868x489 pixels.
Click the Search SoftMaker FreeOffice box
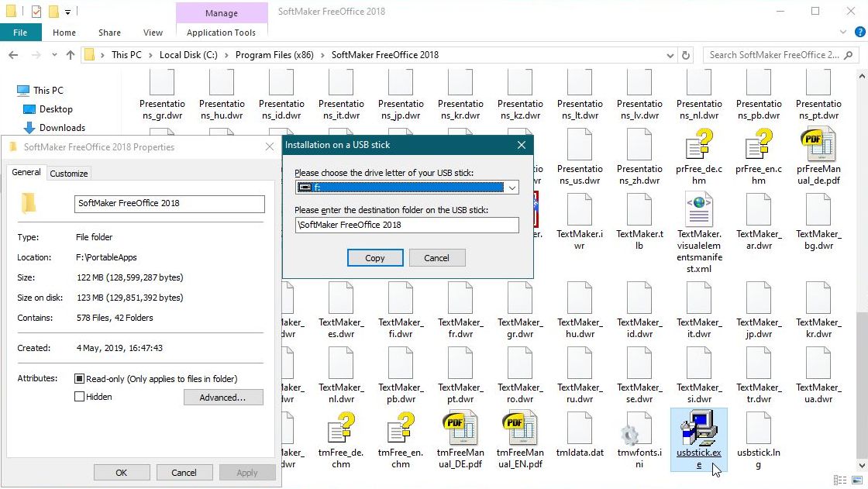coord(780,55)
